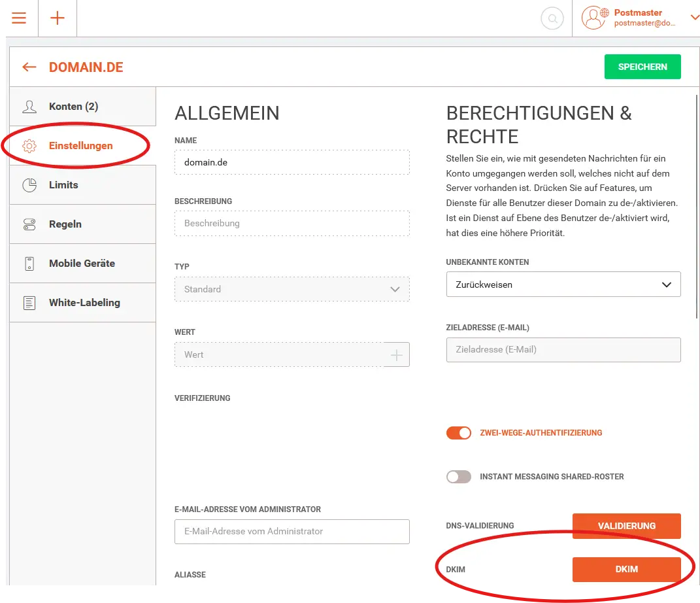Click the White-Labeling document icon
700x603 pixels.
[29, 303]
